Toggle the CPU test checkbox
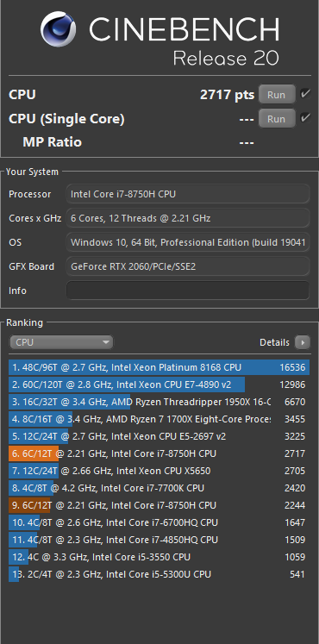 point(305,94)
